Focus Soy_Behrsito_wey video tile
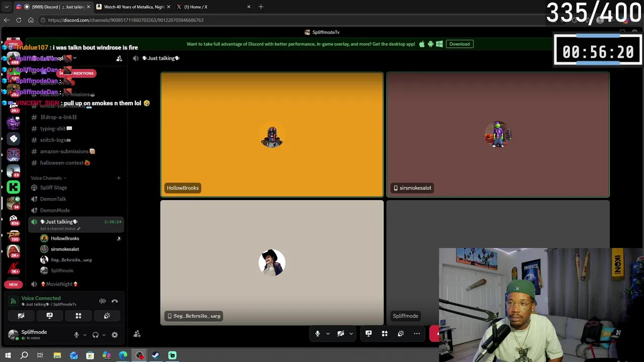The width and height of the screenshot is (644, 362). 272,262
